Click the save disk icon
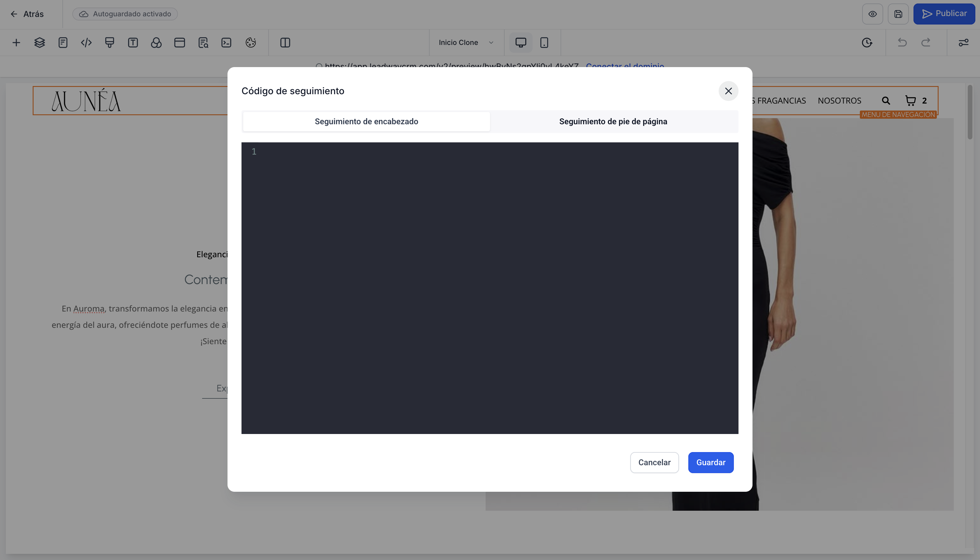Screen dimensions: 980x560 tap(898, 14)
